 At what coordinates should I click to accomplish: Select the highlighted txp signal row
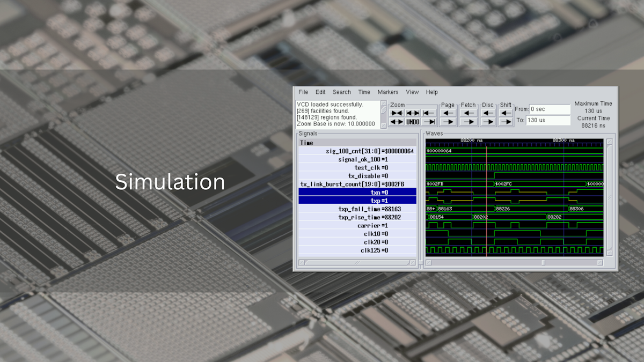coord(357,201)
